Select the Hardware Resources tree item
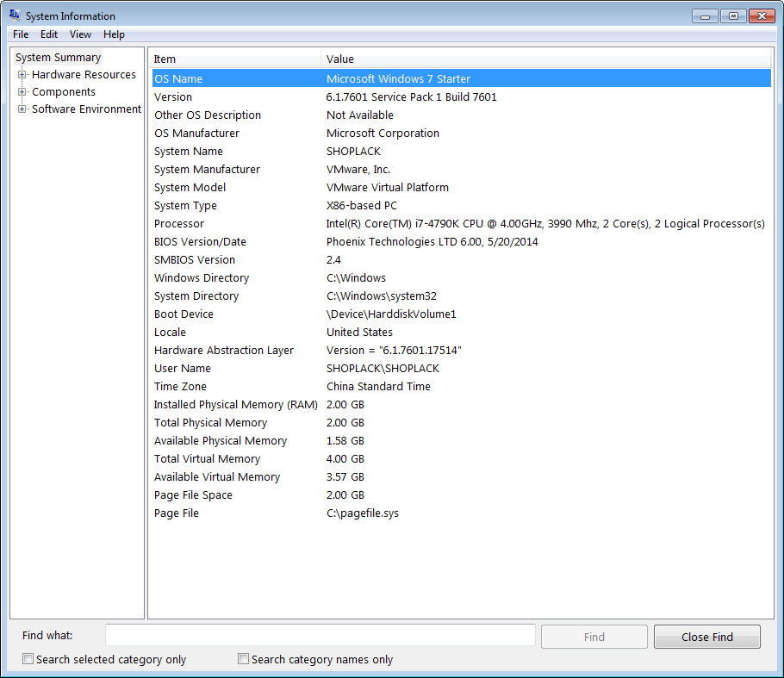784x678 pixels. 84,74
